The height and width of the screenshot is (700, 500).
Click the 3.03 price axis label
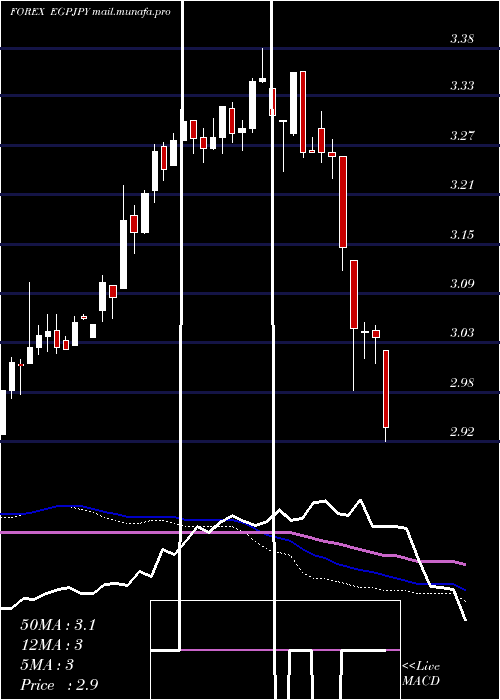pos(462,333)
